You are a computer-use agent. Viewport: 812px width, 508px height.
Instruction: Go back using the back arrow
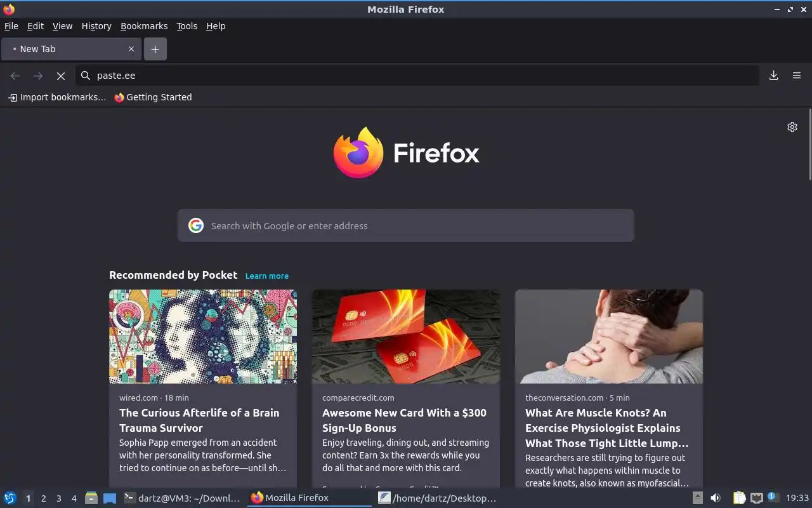(15, 76)
